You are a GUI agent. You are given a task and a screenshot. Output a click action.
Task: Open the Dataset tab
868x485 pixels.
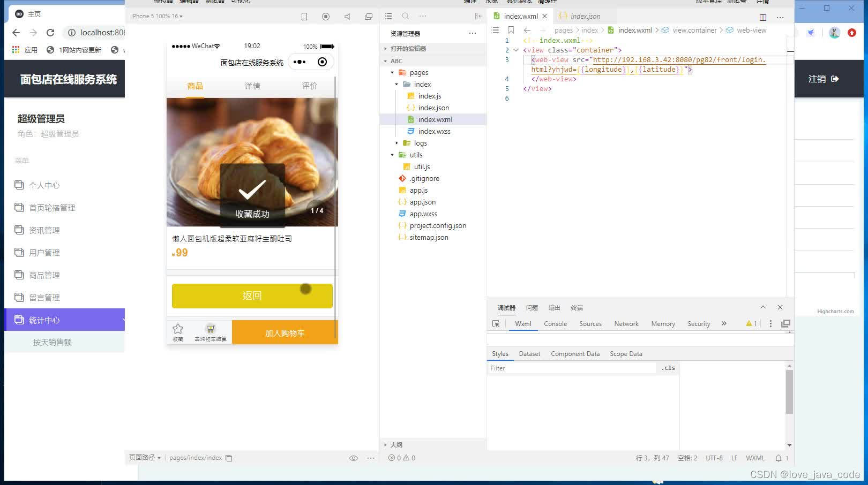tap(529, 354)
